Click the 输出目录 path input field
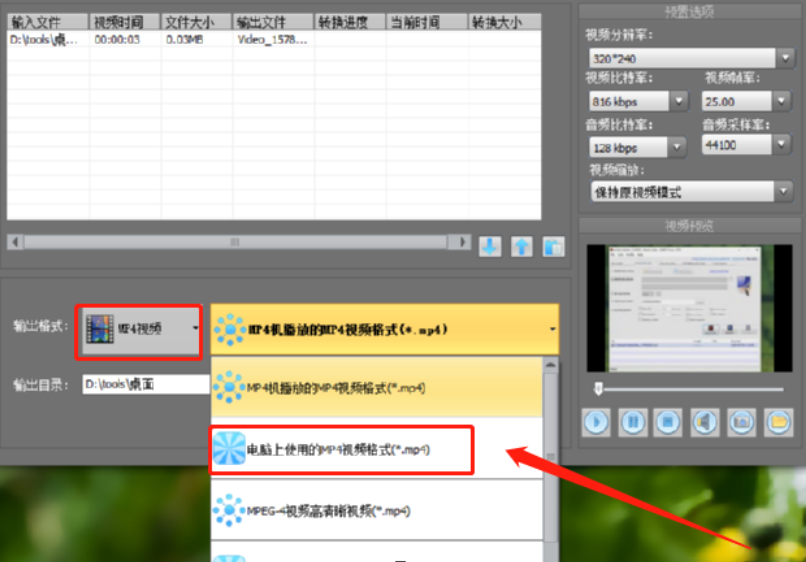The width and height of the screenshot is (806, 562). pyautogui.click(x=146, y=384)
